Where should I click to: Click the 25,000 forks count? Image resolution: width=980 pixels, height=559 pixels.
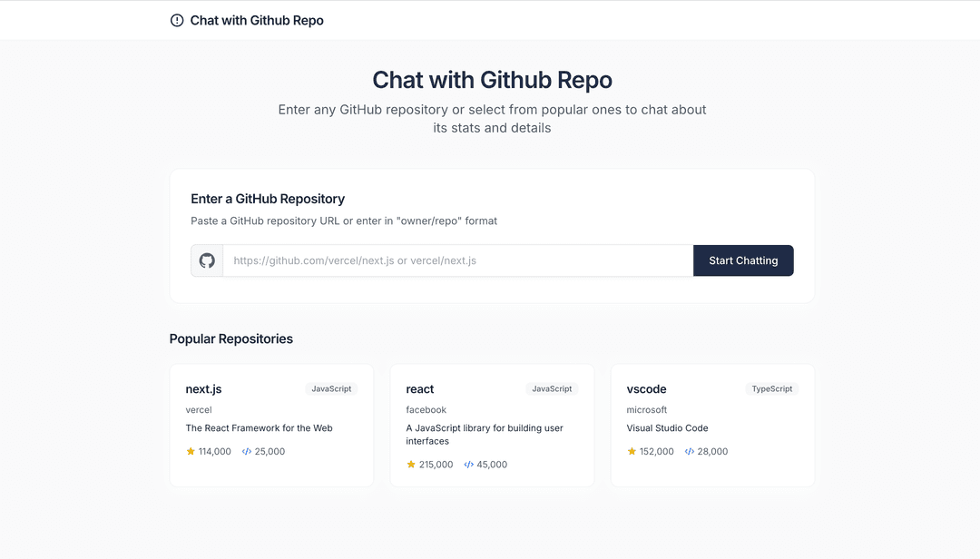coord(269,451)
